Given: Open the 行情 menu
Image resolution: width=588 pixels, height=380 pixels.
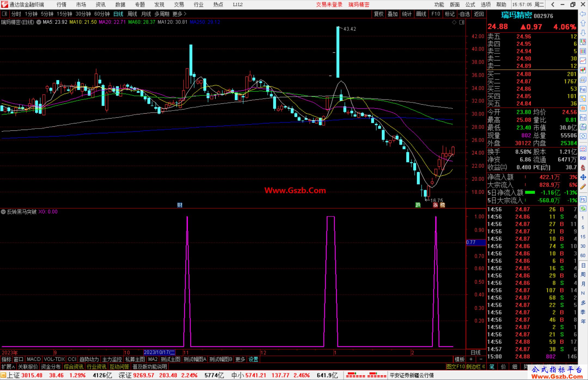Looking at the screenshot, I should coord(62,4).
